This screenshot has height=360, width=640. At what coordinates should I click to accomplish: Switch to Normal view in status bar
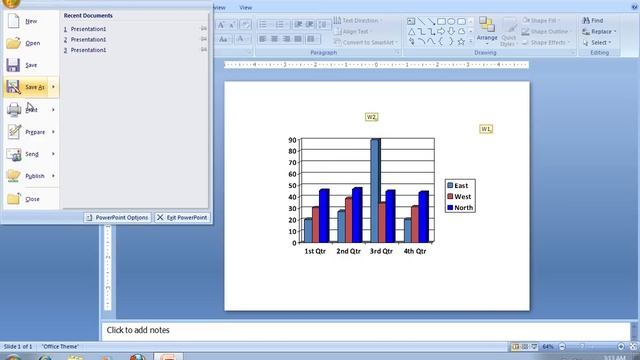point(516,347)
